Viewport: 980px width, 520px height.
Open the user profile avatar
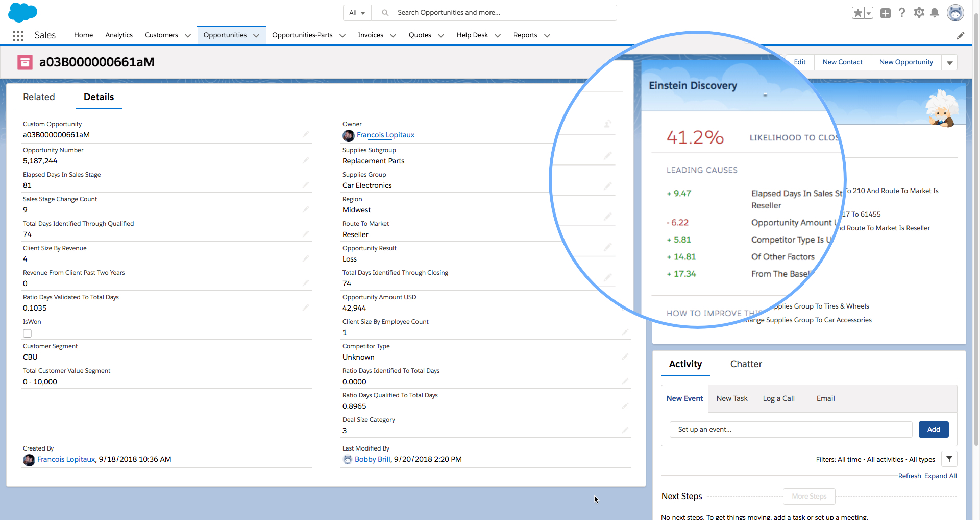pos(955,13)
